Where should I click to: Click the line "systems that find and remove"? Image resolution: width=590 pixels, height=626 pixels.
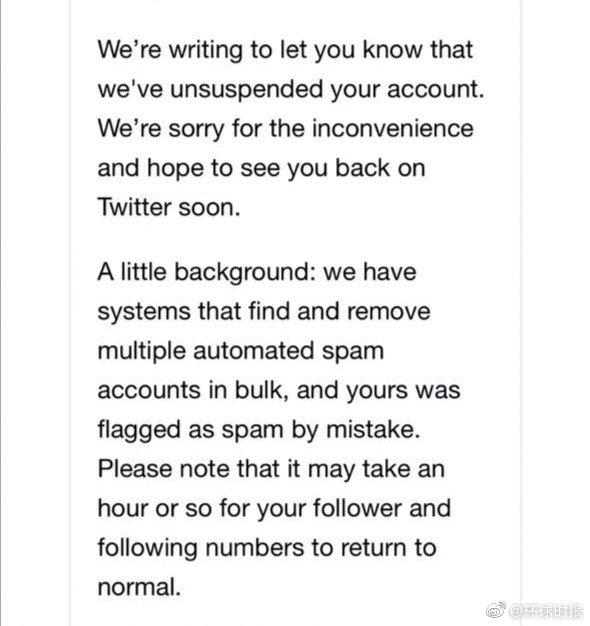pyautogui.click(x=264, y=311)
